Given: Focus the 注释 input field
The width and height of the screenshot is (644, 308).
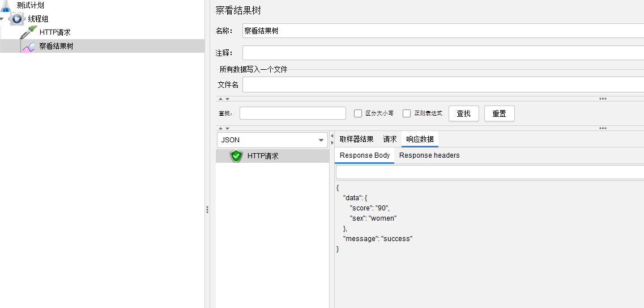Looking at the screenshot, I should [443, 53].
